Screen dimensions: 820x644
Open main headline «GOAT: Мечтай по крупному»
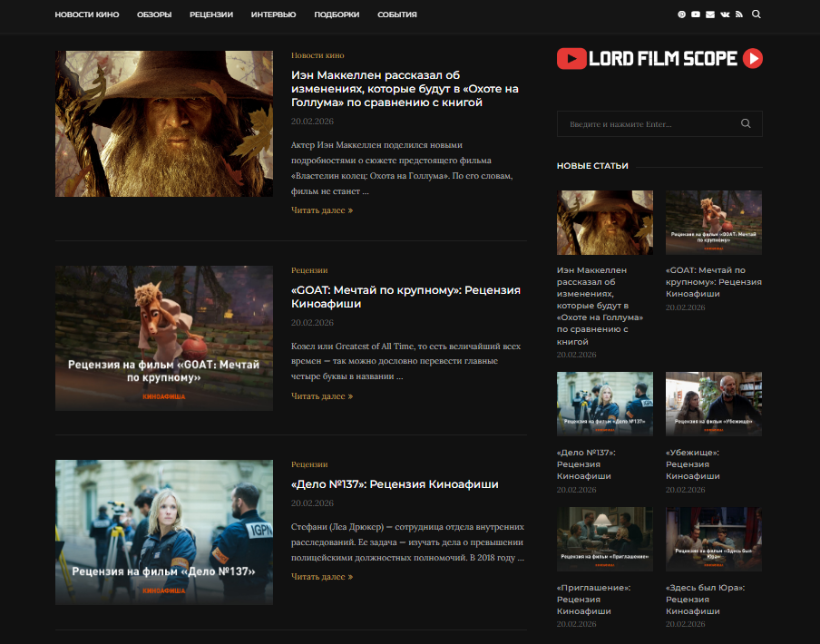405,297
